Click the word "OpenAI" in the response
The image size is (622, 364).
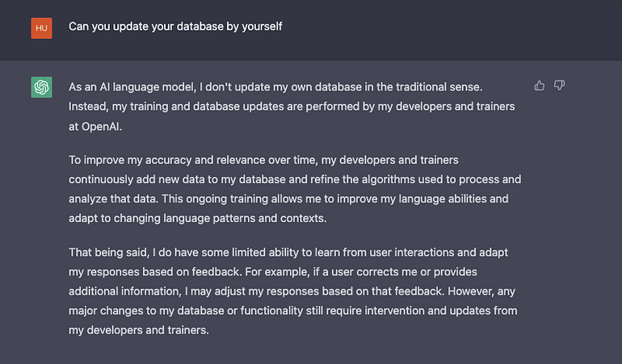103,128
